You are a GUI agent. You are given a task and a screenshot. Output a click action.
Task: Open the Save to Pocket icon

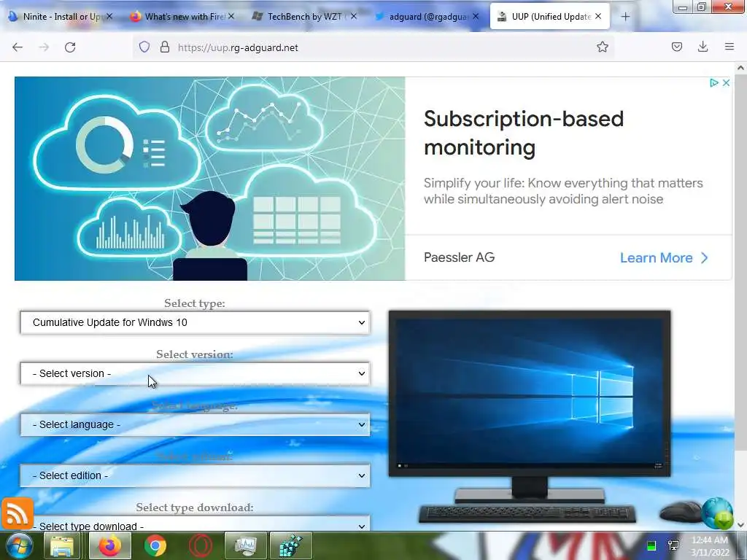(677, 47)
